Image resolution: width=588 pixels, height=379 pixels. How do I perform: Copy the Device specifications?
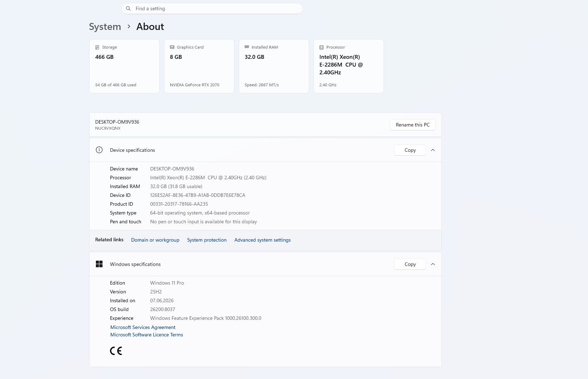click(410, 150)
